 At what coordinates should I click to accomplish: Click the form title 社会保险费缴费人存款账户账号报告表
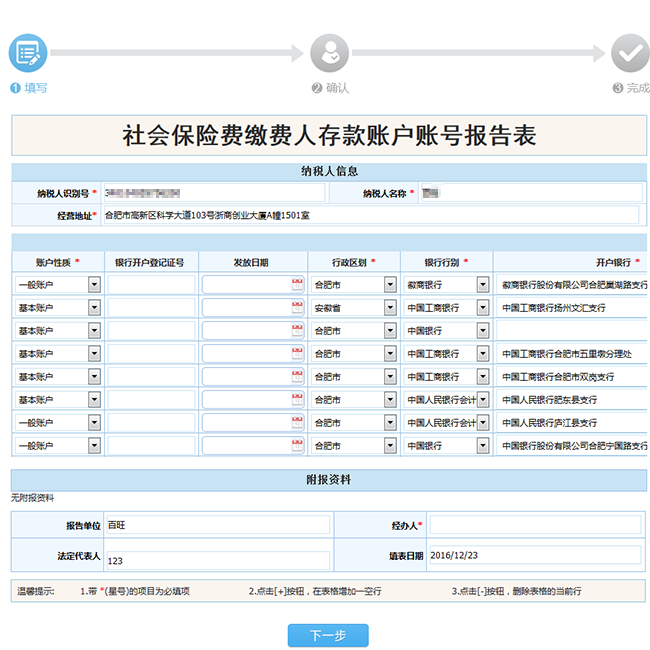tap(329, 135)
